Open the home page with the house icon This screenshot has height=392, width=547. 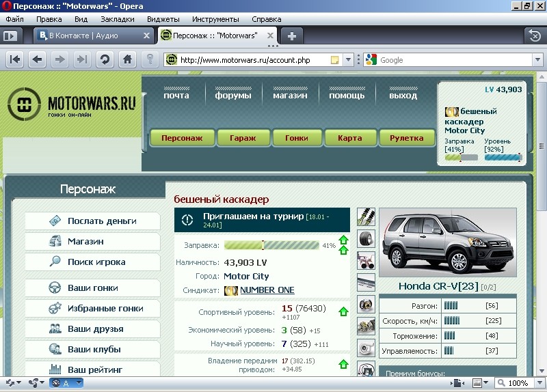point(127,59)
